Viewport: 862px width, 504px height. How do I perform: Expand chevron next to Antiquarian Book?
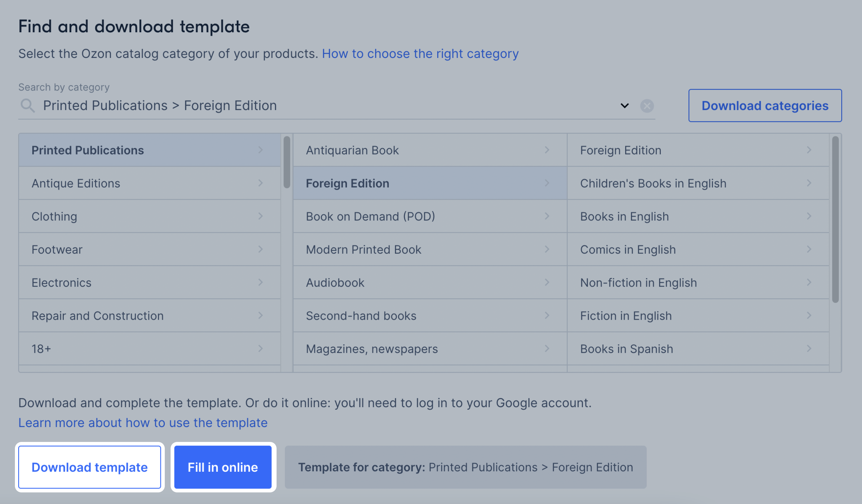click(x=547, y=150)
